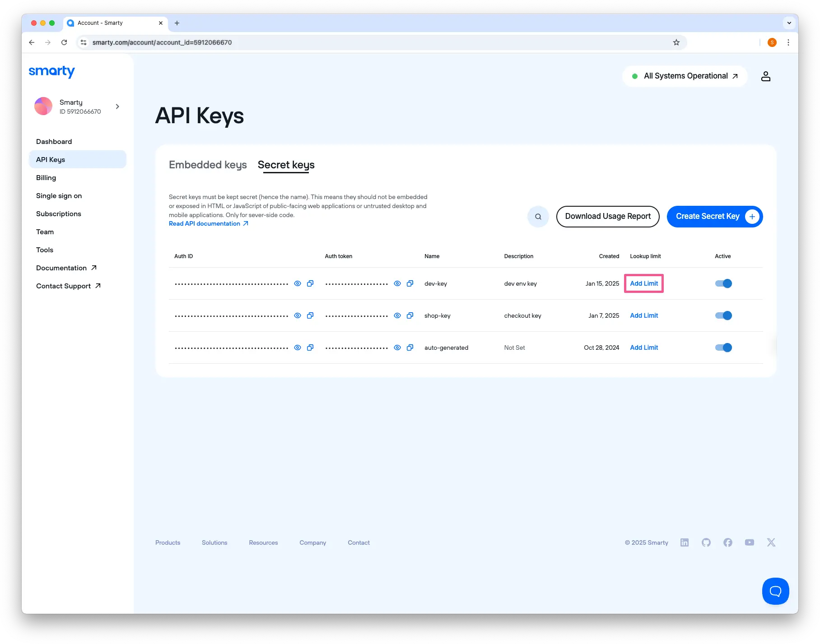Bookmark this page with star icon
Image resolution: width=820 pixels, height=644 pixels.
click(676, 42)
